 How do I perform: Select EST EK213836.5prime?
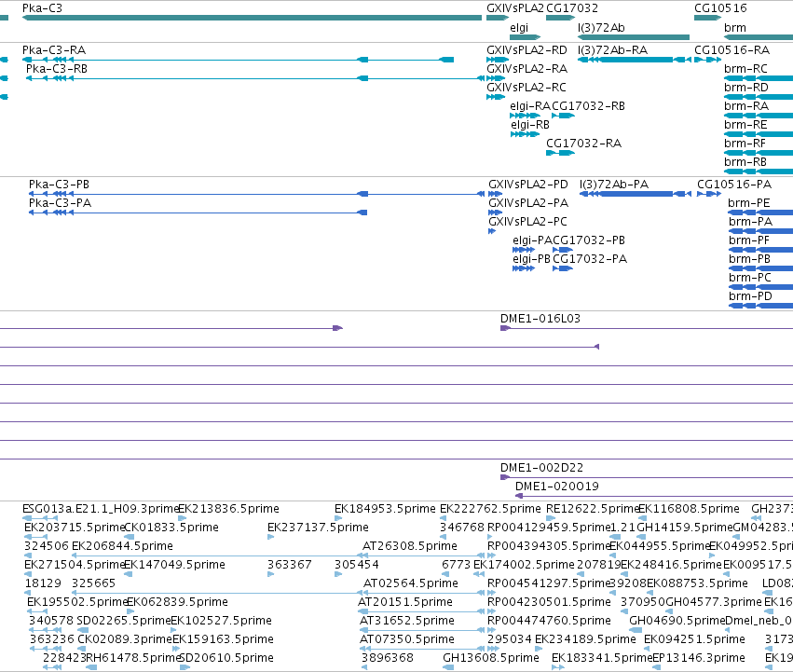(x=183, y=518)
